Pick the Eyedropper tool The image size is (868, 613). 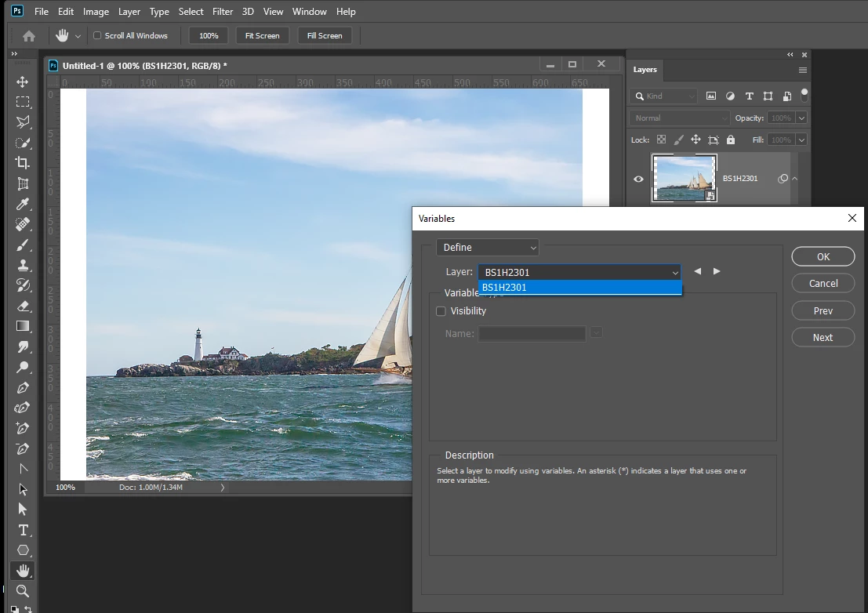23,204
